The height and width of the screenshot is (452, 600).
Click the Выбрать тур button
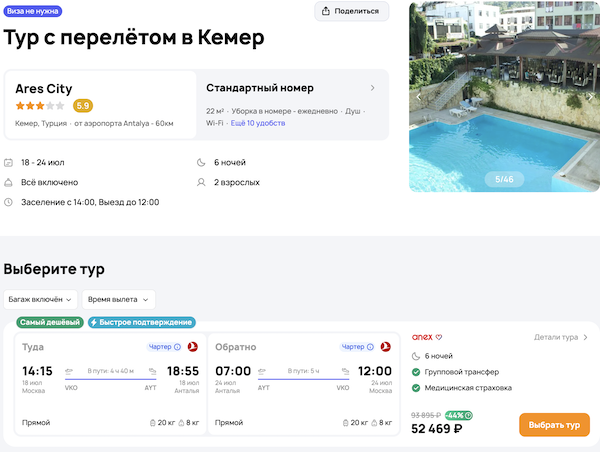[x=554, y=425]
